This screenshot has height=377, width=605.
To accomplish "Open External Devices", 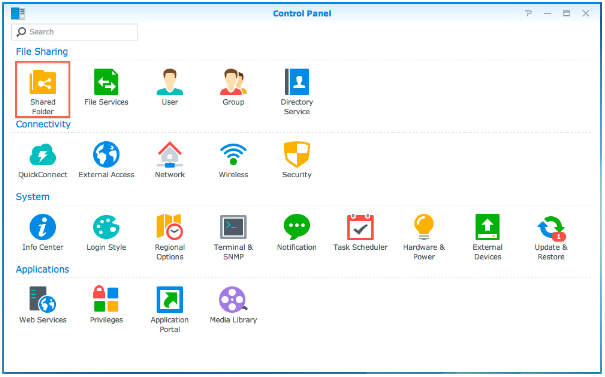I will coord(488,237).
